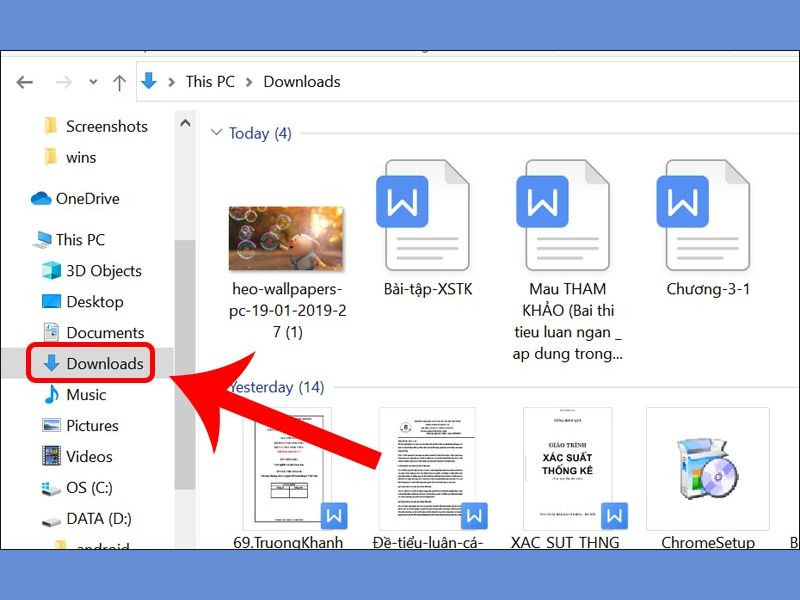Click the Bài-tập-XSTK file name
This screenshot has width=800, height=600.
point(428,289)
